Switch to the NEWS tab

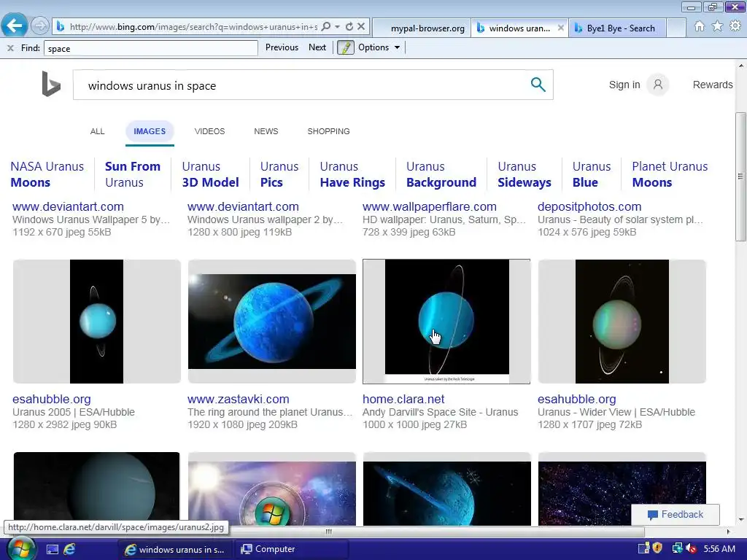[x=266, y=131]
